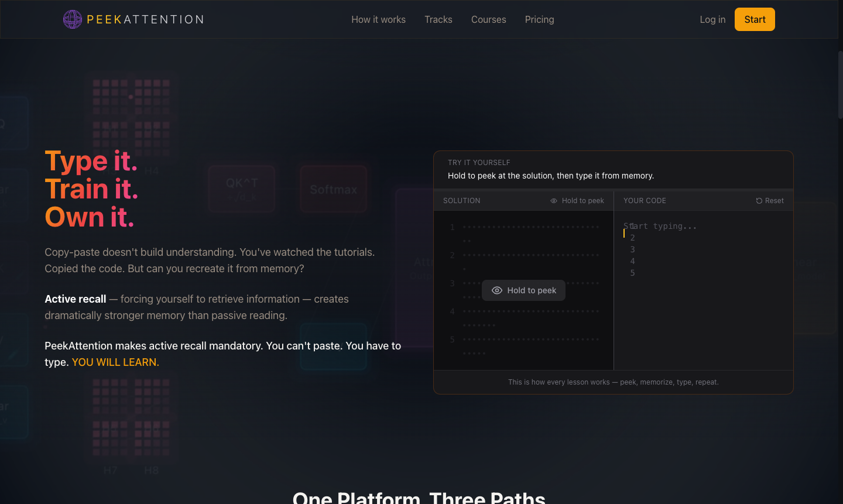
Task: Click the eye icon on overlay button
Action: pos(497,290)
